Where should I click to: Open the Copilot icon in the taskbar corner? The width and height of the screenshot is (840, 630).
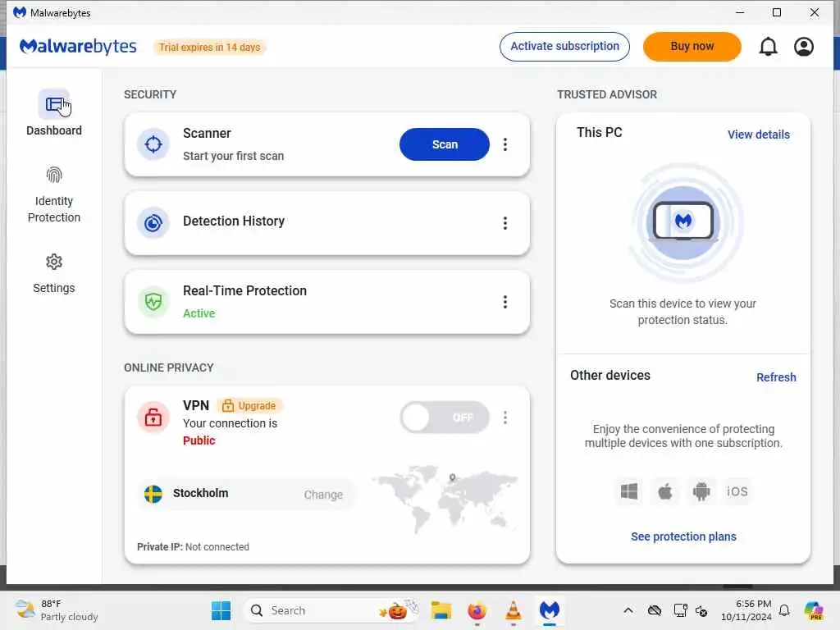click(814, 610)
